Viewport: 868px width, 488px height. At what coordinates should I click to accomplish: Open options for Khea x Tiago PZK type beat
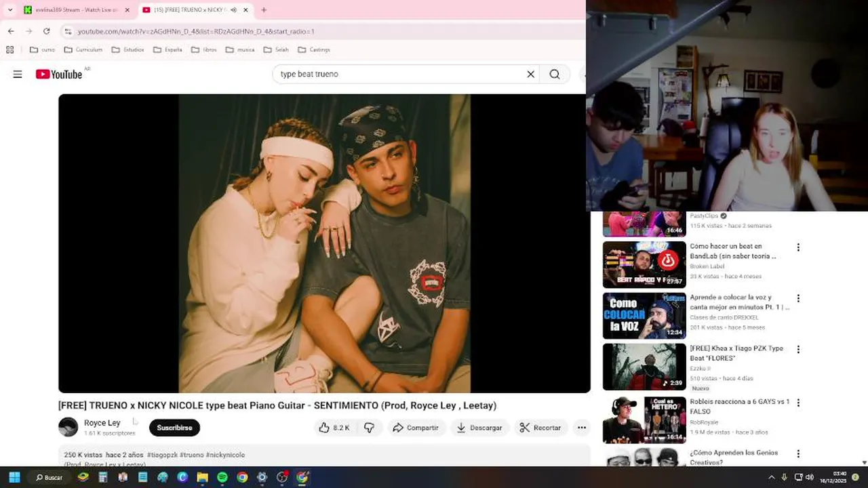[798, 349]
